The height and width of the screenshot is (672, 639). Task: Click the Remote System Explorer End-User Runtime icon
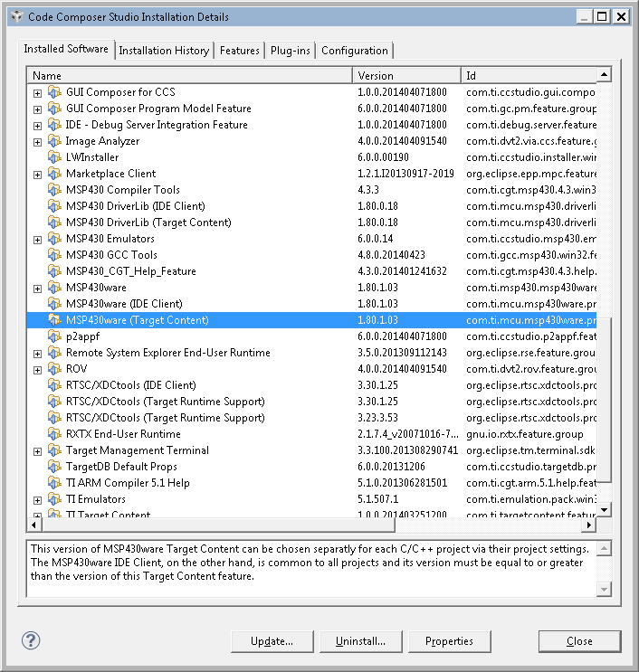tap(54, 353)
